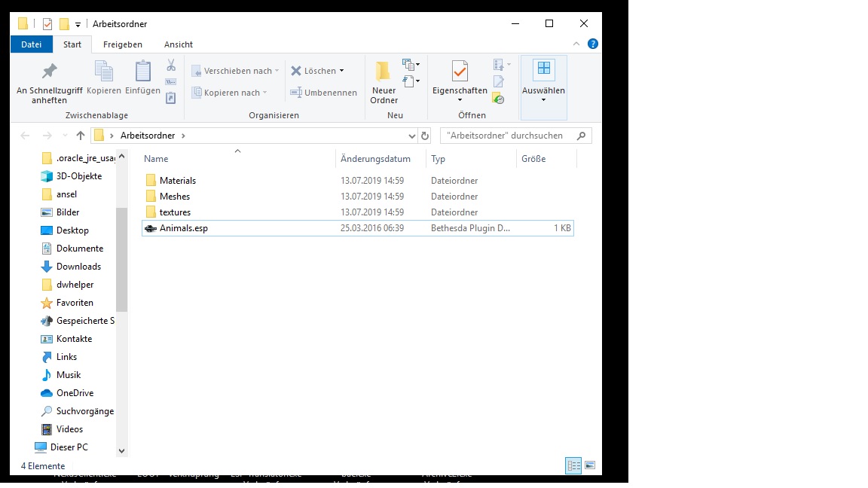The image size is (868, 488).
Task: Refresh the Arbeitsordner folder view
Action: pyautogui.click(x=425, y=136)
